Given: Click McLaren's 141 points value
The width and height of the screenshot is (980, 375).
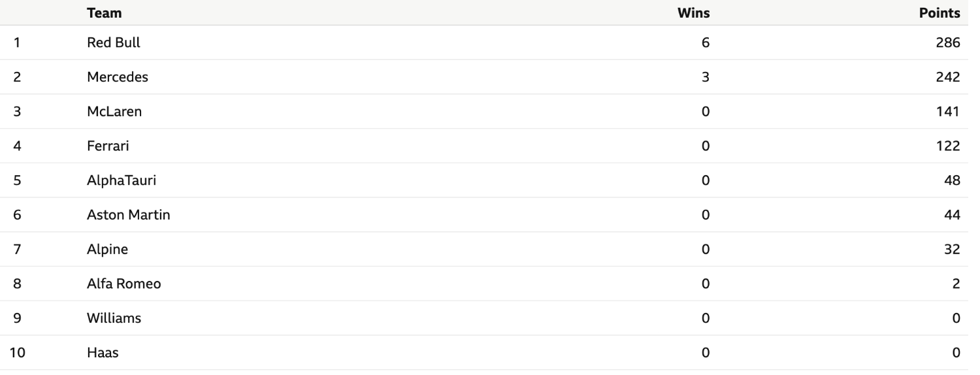Looking at the screenshot, I should (947, 112).
